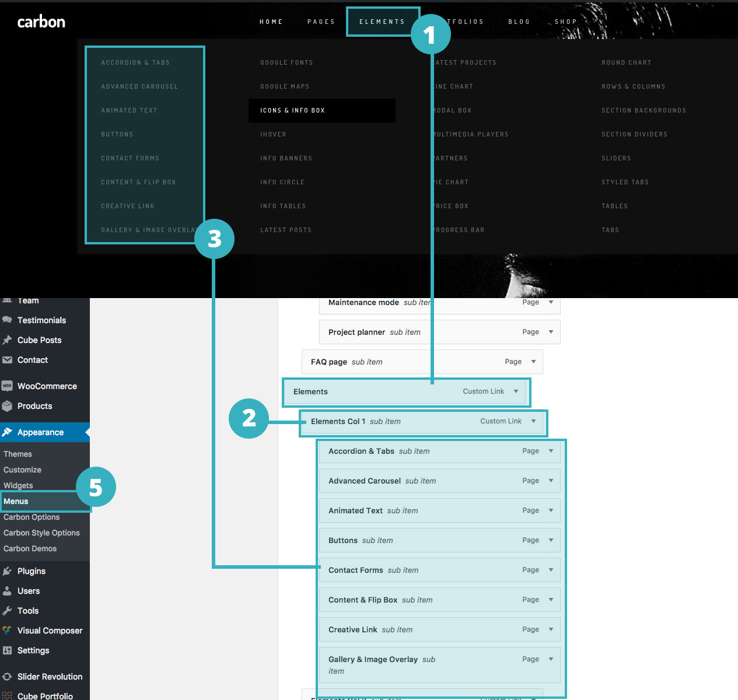Click the Slider Revolution refresh icon
Screen dimensions: 738x700
pos(7,677)
